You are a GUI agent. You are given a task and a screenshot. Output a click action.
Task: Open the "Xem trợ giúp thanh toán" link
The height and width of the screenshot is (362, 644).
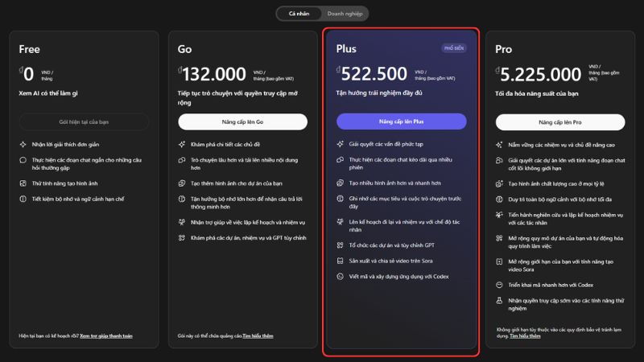pyautogui.click(x=105, y=335)
